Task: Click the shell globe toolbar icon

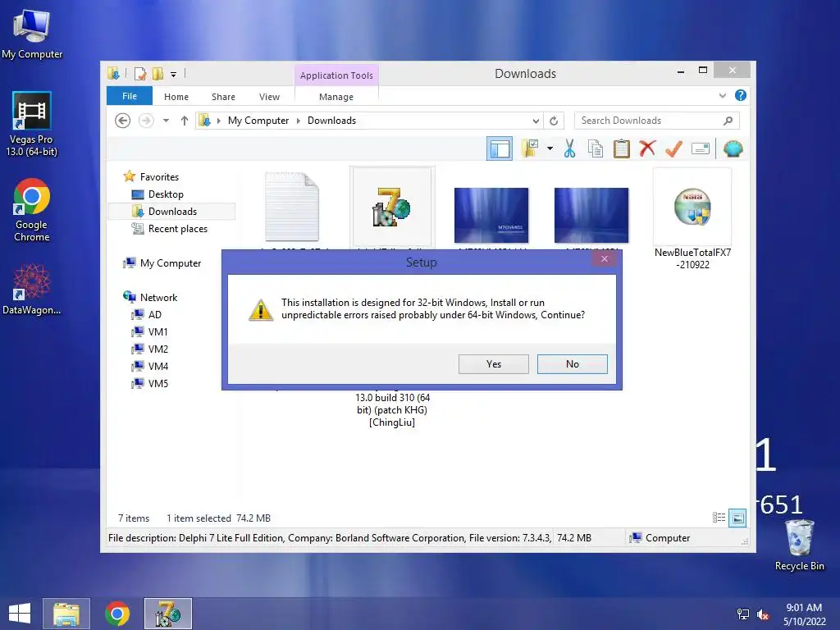Action: 733,148
